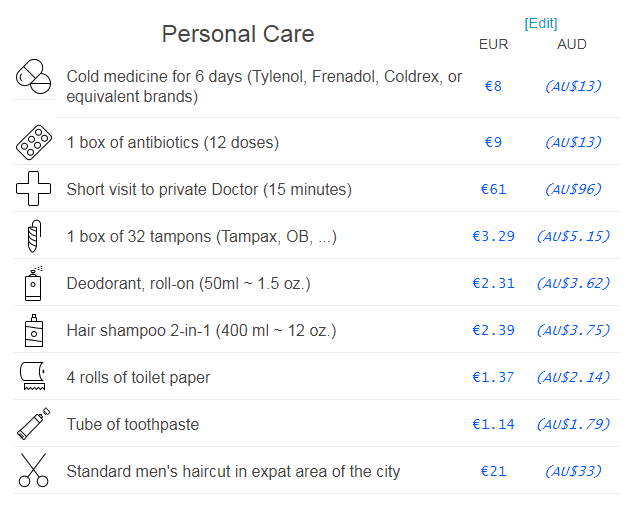Click the medical cross doctor icon
Viewport: 635px width, 509px height.
click(x=34, y=189)
